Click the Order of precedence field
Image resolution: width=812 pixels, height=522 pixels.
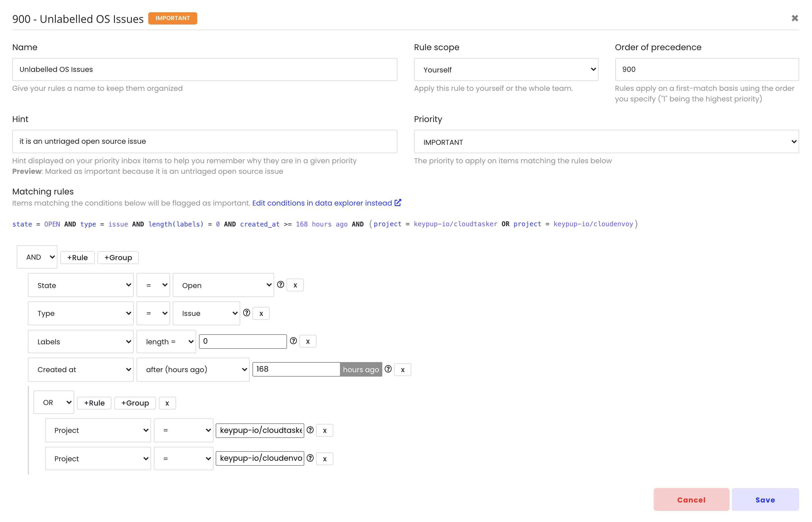(x=707, y=69)
